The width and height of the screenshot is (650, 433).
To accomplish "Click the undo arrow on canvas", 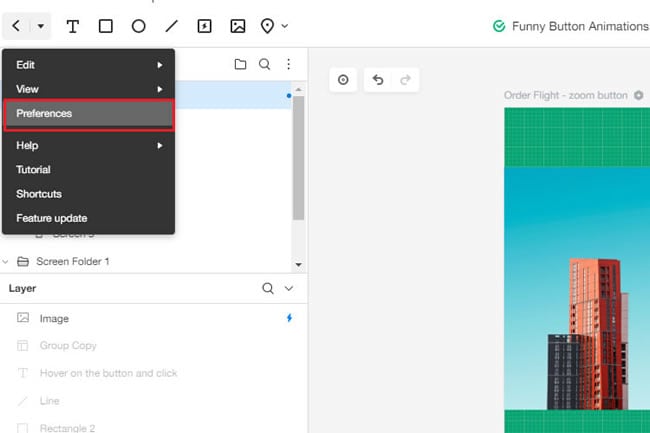I will [x=378, y=80].
